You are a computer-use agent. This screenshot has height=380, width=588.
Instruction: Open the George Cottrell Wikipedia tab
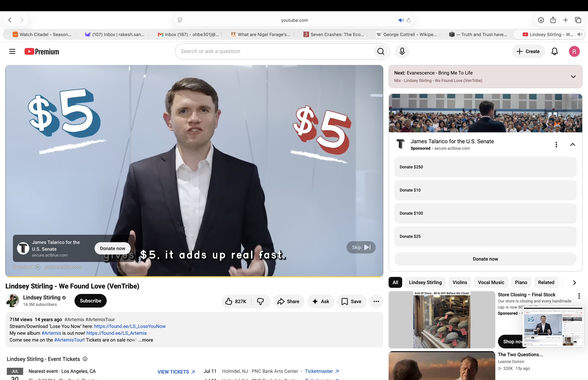coord(406,35)
